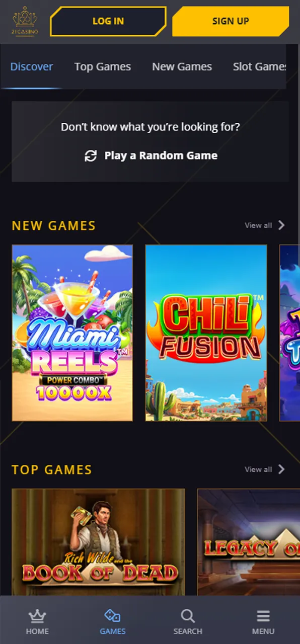Select the New Games tab
Viewport: 300px width, 644px height.
click(182, 66)
